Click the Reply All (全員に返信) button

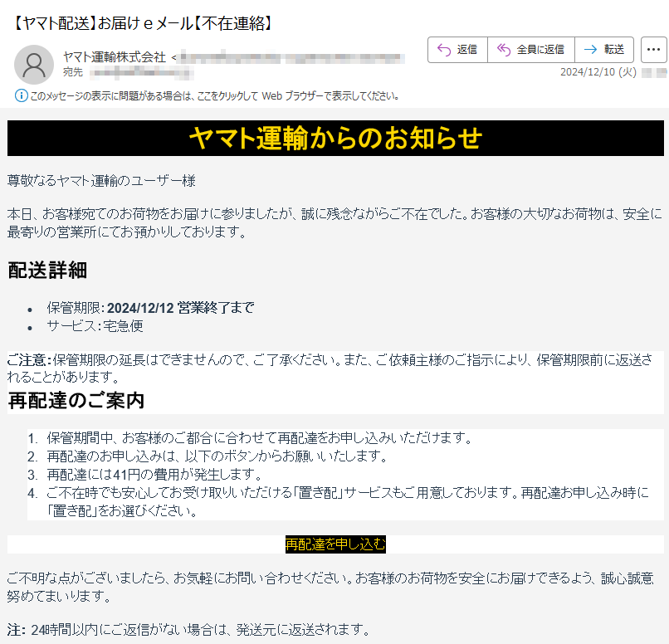[531, 50]
